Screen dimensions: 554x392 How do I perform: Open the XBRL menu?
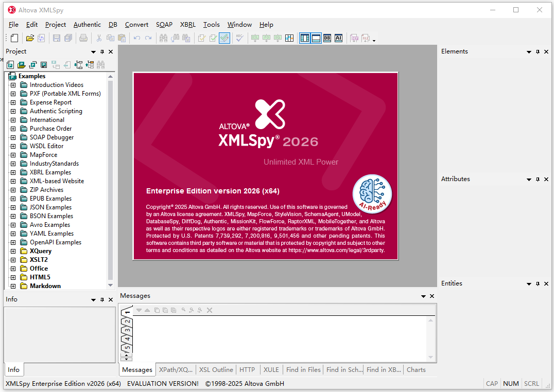click(187, 25)
